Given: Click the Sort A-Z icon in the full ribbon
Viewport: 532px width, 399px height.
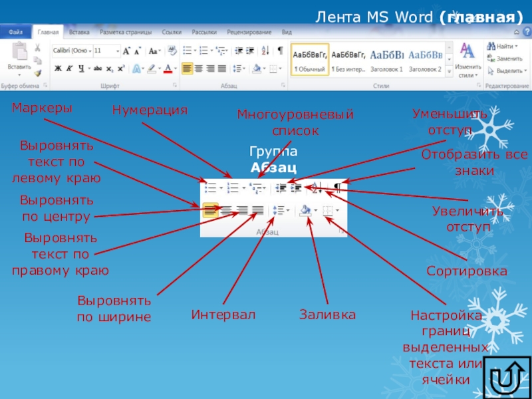Looking at the screenshot, I should click(265, 51).
